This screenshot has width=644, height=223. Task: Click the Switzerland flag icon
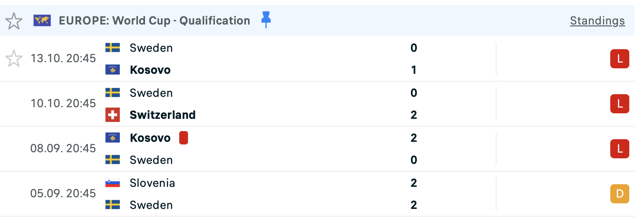point(113,115)
